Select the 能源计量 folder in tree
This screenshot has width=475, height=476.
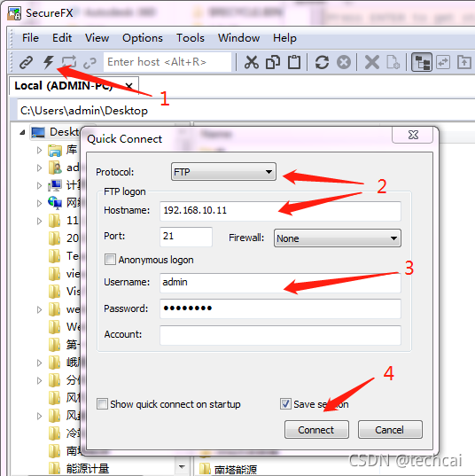79,469
